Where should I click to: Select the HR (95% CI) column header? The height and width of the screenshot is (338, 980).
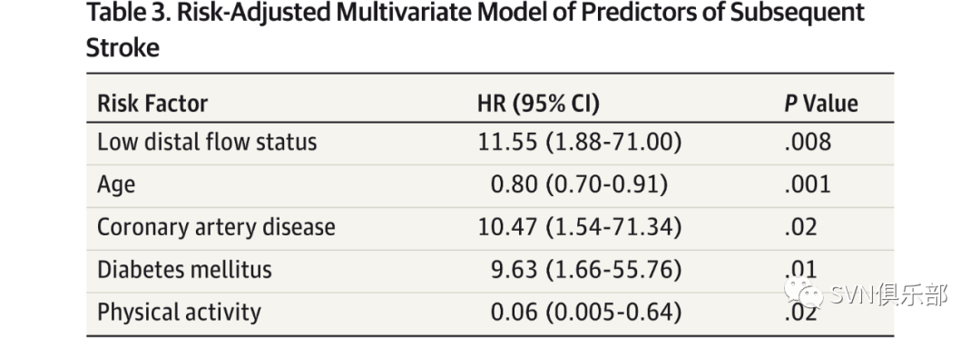tap(538, 104)
